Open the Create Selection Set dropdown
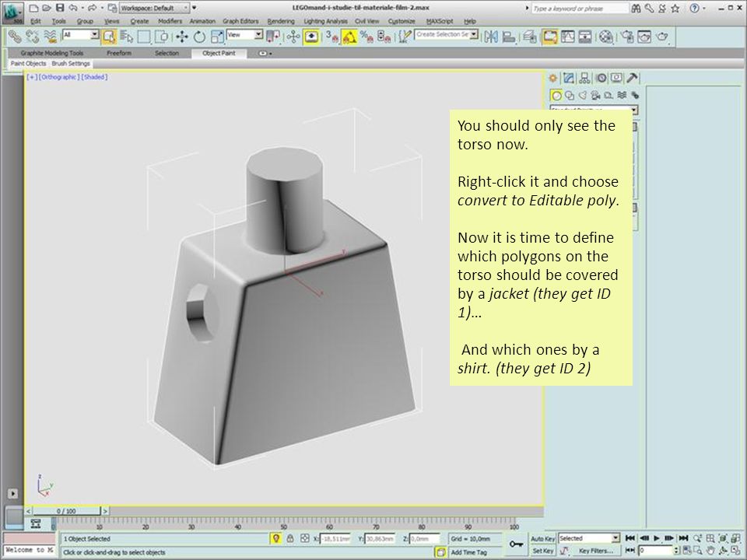Screen dimensions: 747x560 (x=447, y=35)
